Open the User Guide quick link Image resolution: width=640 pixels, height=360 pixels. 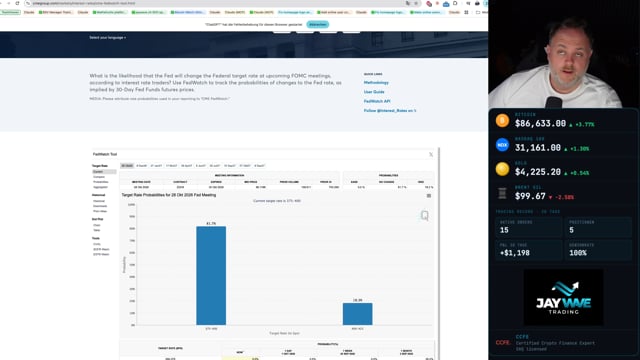374,92
